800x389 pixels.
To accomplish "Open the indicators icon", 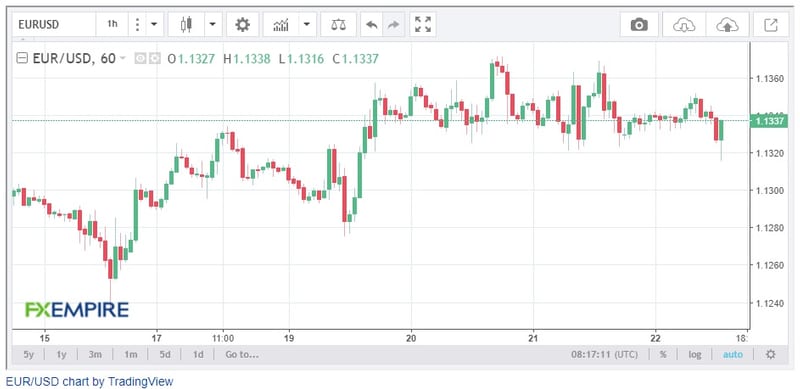I will tap(281, 24).
